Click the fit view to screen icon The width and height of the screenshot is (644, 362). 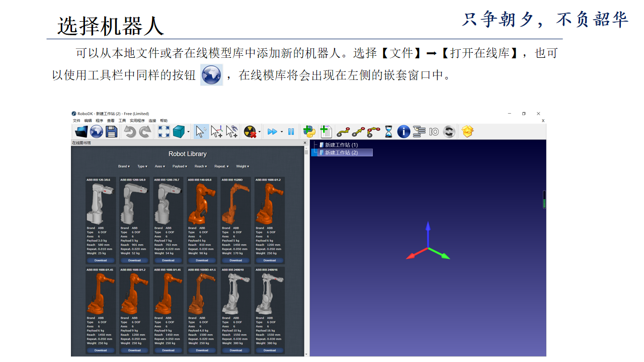pyautogui.click(x=164, y=131)
